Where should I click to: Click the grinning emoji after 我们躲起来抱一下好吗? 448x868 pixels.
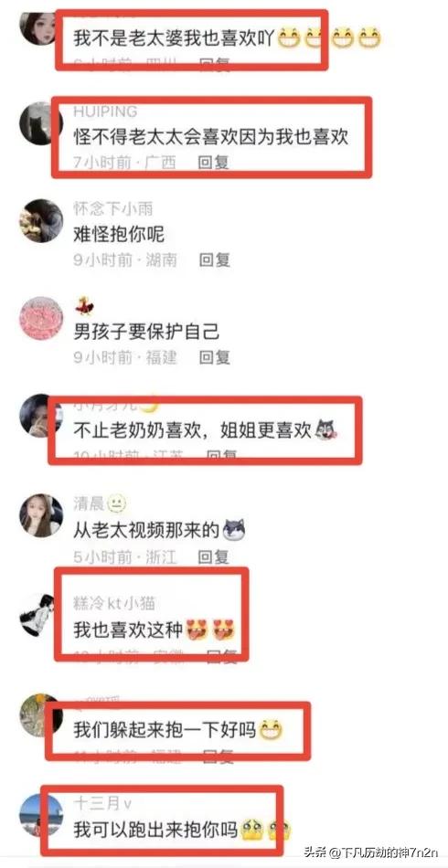[271, 730]
